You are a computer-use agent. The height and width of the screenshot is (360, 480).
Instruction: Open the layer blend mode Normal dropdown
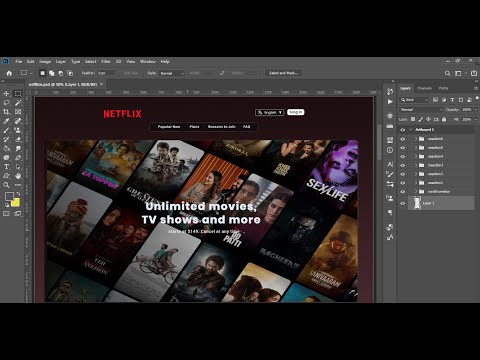(421, 109)
